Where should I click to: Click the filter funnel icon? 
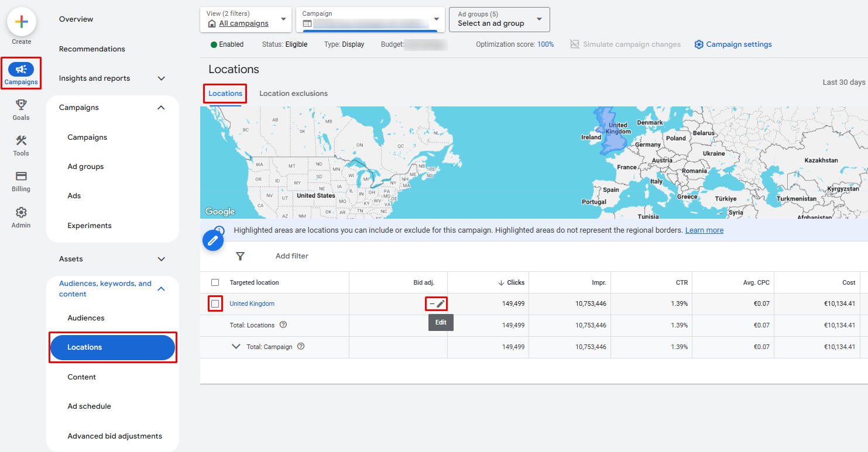pyautogui.click(x=240, y=256)
